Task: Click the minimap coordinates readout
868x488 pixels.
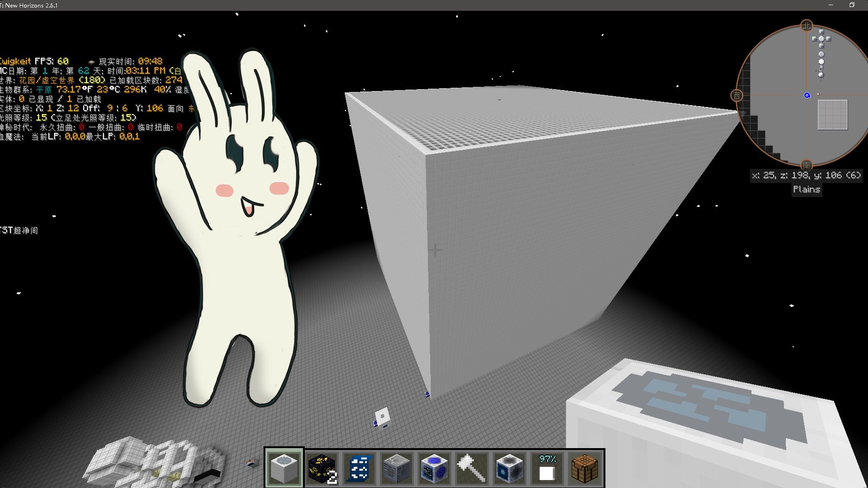Action: tap(806, 175)
